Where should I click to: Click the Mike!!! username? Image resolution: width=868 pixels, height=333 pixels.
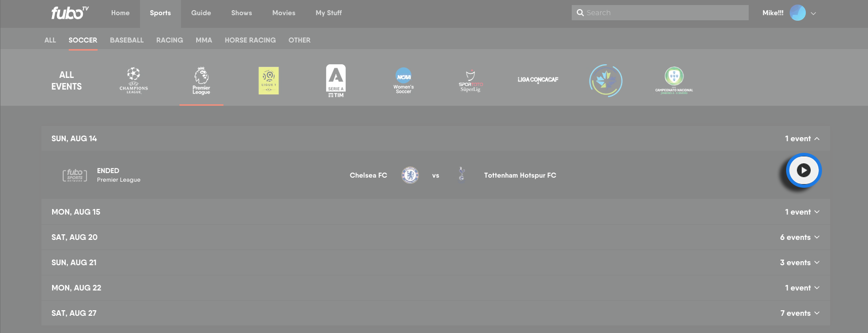[773, 13]
